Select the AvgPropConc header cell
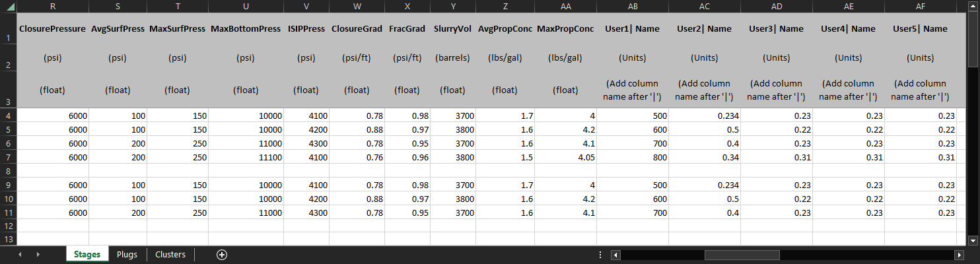This screenshot has width=980, height=264. (505, 29)
